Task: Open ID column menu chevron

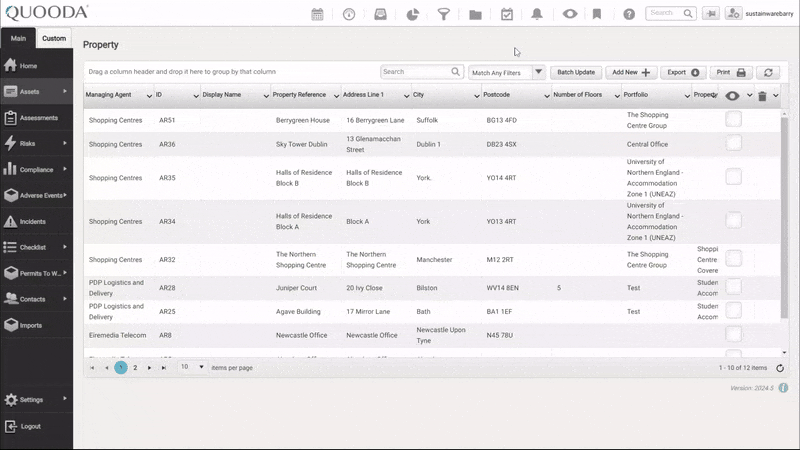Action: tap(196, 96)
